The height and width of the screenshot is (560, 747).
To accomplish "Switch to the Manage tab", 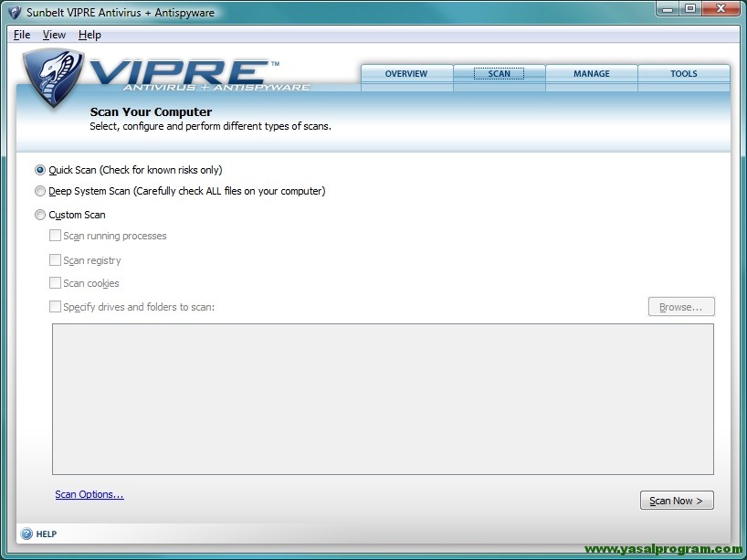I will [x=591, y=74].
